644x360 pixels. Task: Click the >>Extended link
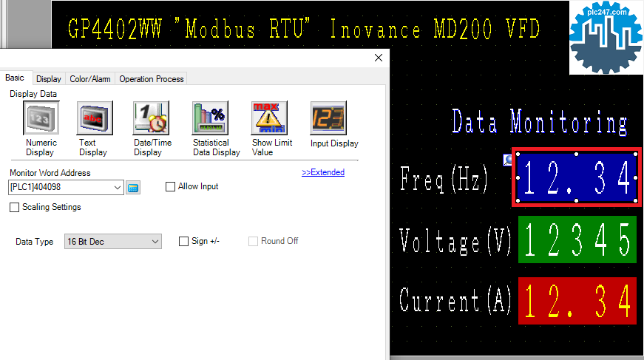coord(323,172)
